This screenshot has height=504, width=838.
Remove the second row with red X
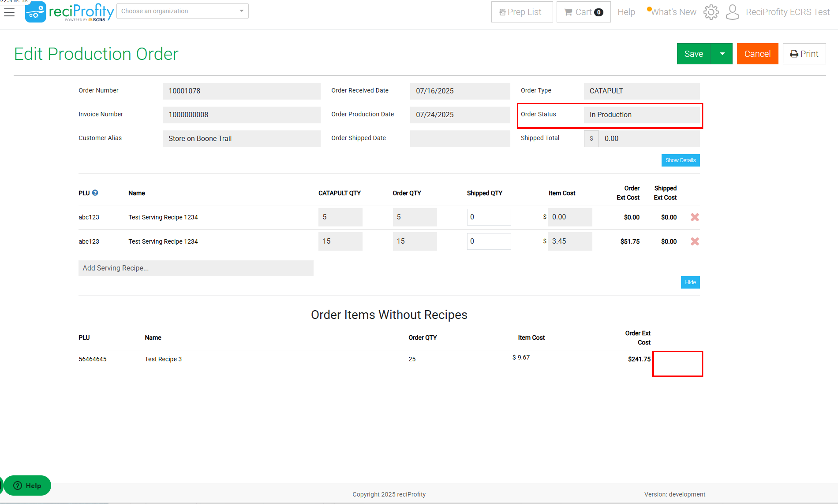[694, 242]
